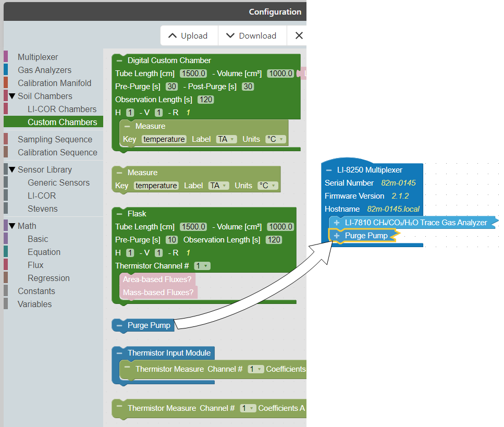Open Channel # dropdown in bottom Thermistor Measure
Viewport: 504px width, 427px height.
coord(248,408)
